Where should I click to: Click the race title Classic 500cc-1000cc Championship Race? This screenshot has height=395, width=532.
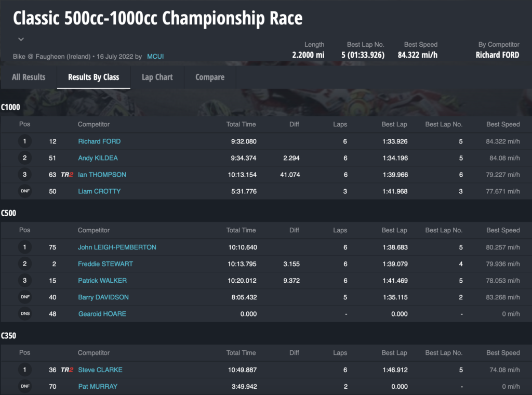[157, 18]
